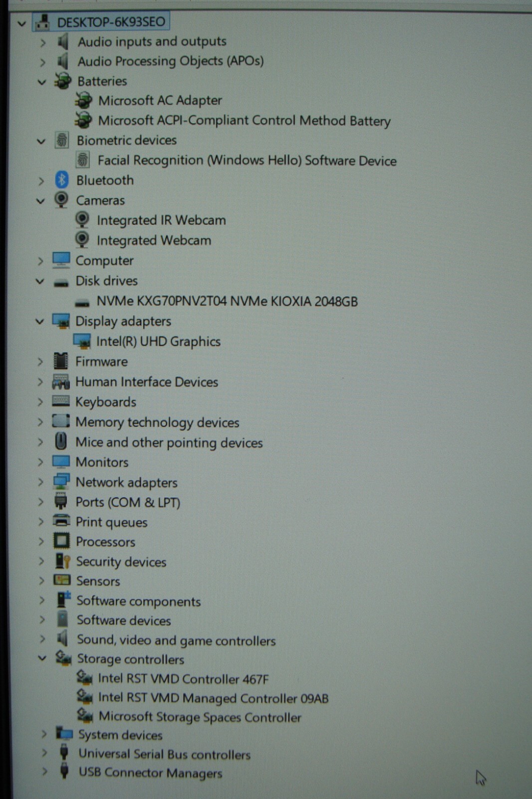532x799 pixels.
Task: Expand the System devices category
Action: pyautogui.click(x=44, y=734)
